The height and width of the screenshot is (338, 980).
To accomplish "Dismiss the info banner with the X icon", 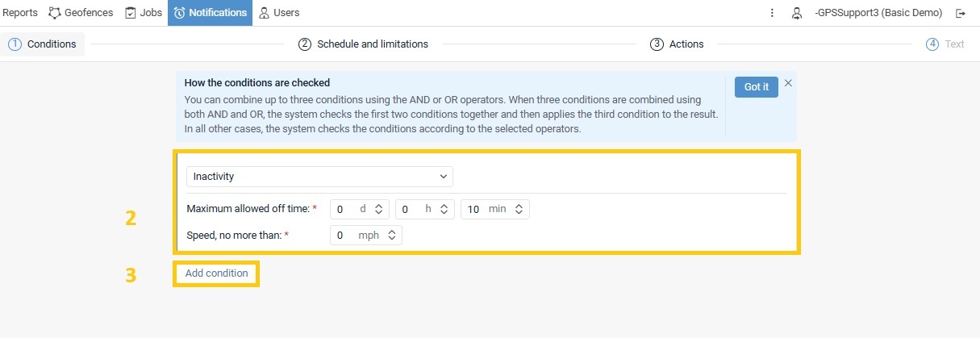I will coord(788,83).
